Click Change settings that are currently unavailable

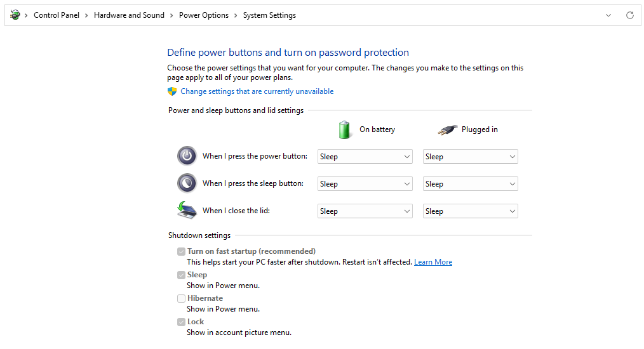[x=257, y=91]
